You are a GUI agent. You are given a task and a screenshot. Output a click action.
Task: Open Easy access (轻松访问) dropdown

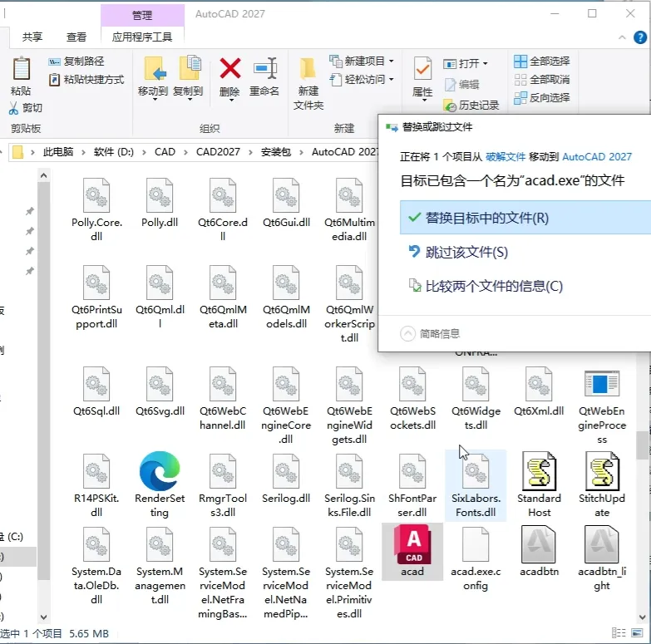[x=362, y=79]
